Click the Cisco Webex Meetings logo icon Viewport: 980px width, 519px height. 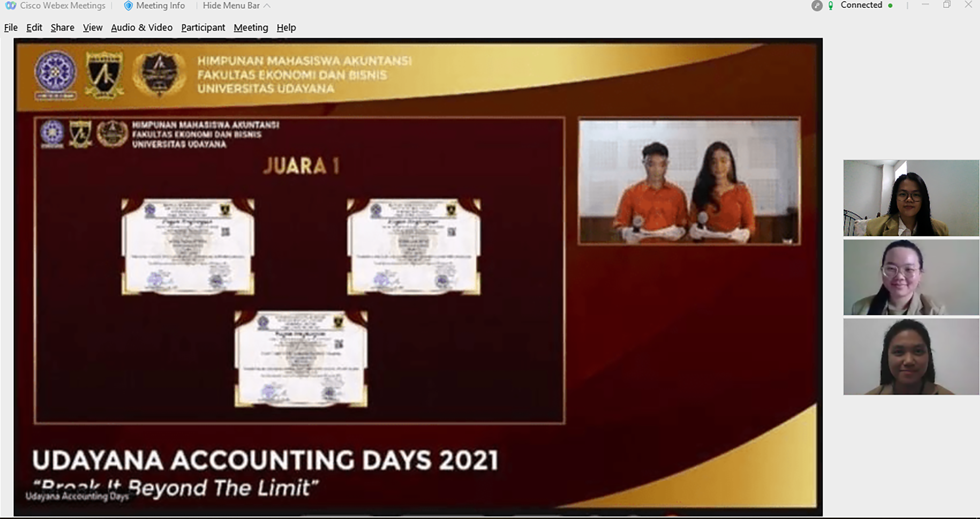click(11, 6)
